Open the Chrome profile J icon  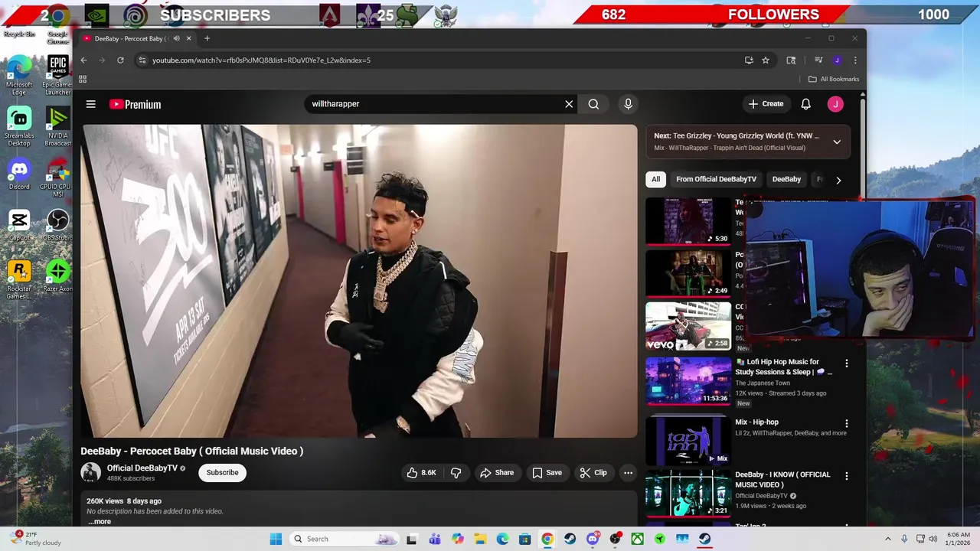[837, 60]
